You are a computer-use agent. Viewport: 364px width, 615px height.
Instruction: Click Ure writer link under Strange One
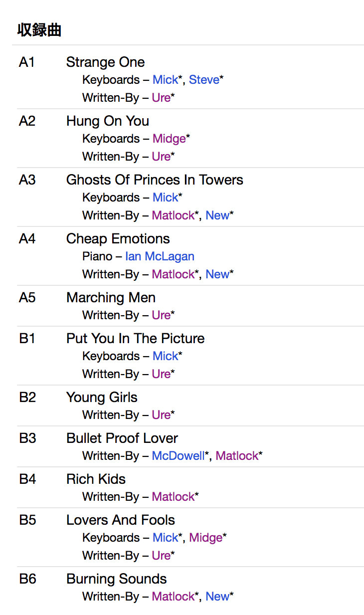pyautogui.click(x=161, y=98)
